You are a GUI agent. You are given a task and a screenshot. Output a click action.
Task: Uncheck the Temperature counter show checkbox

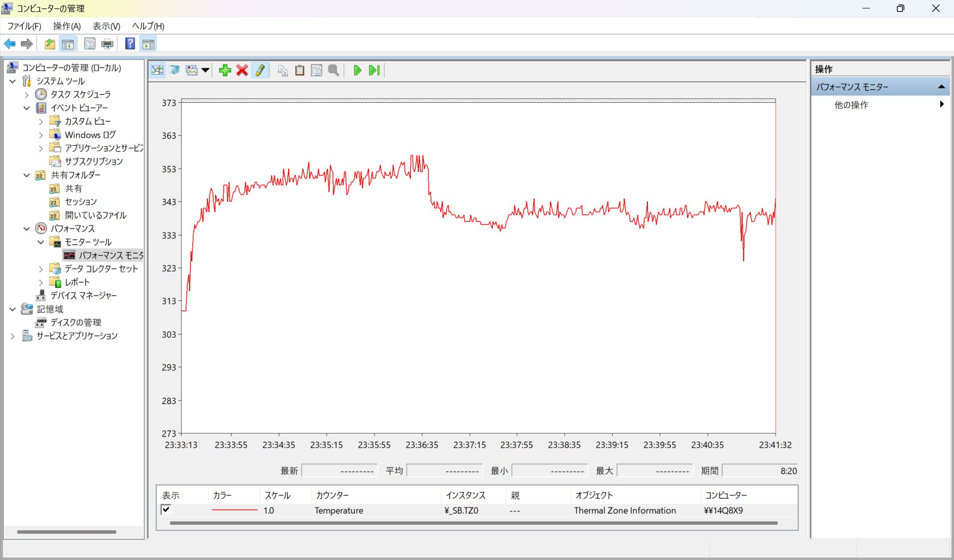pos(166,510)
